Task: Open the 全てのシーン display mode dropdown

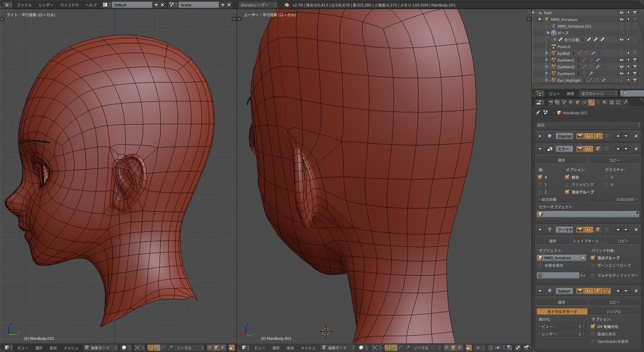Action: click(x=598, y=93)
